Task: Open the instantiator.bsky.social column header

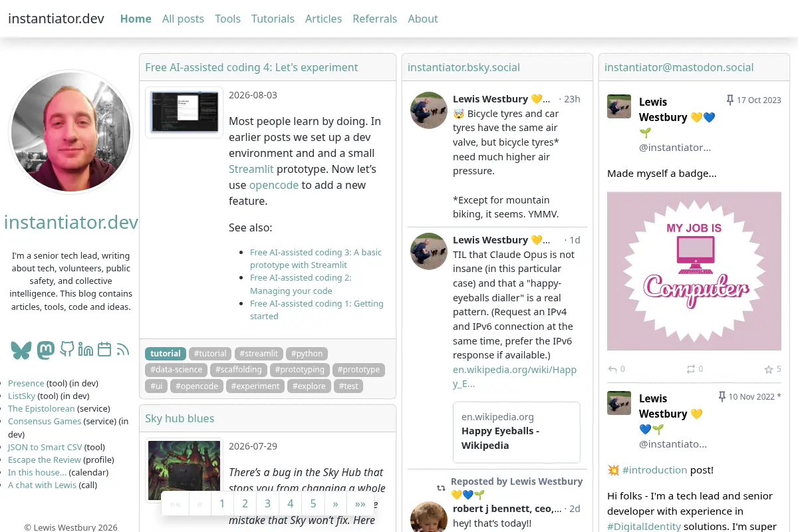Action: coord(464,67)
